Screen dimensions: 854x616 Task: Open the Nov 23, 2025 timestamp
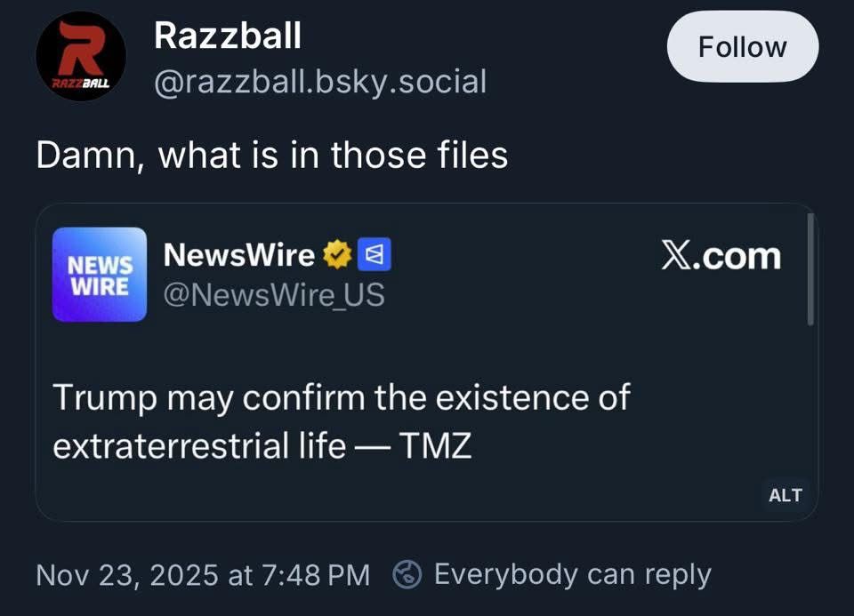tap(202, 575)
